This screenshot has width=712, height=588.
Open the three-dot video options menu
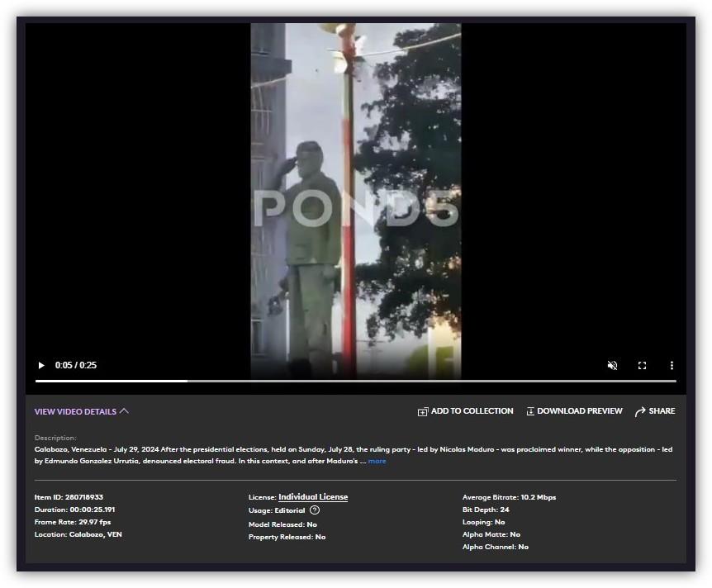tap(672, 365)
